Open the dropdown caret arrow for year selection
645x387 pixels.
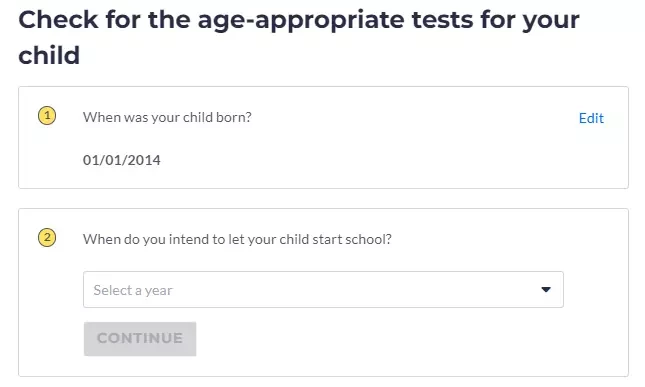(546, 290)
